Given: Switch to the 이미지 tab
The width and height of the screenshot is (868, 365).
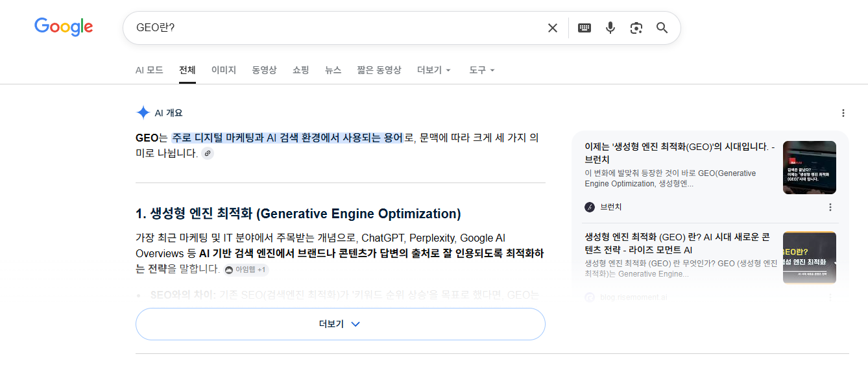Looking at the screenshot, I should [x=224, y=70].
